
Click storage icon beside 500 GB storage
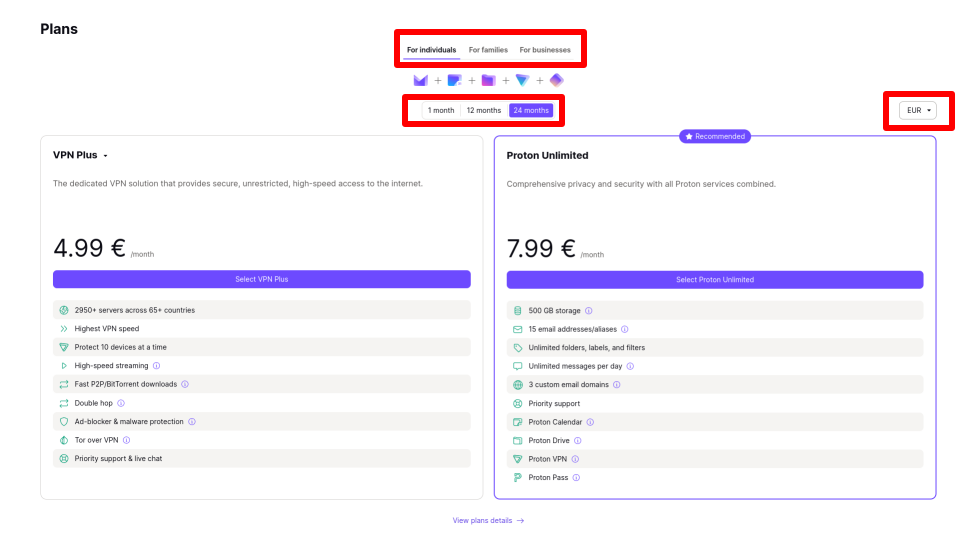click(x=517, y=311)
